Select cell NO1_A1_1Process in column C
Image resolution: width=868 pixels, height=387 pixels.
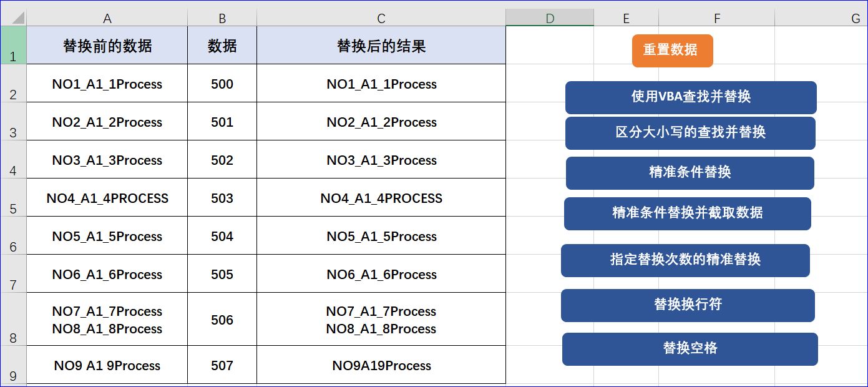tap(381, 83)
